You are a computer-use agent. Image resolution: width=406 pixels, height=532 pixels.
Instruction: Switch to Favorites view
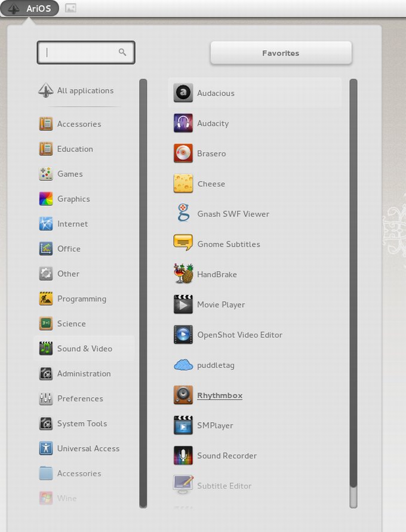tap(281, 53)
